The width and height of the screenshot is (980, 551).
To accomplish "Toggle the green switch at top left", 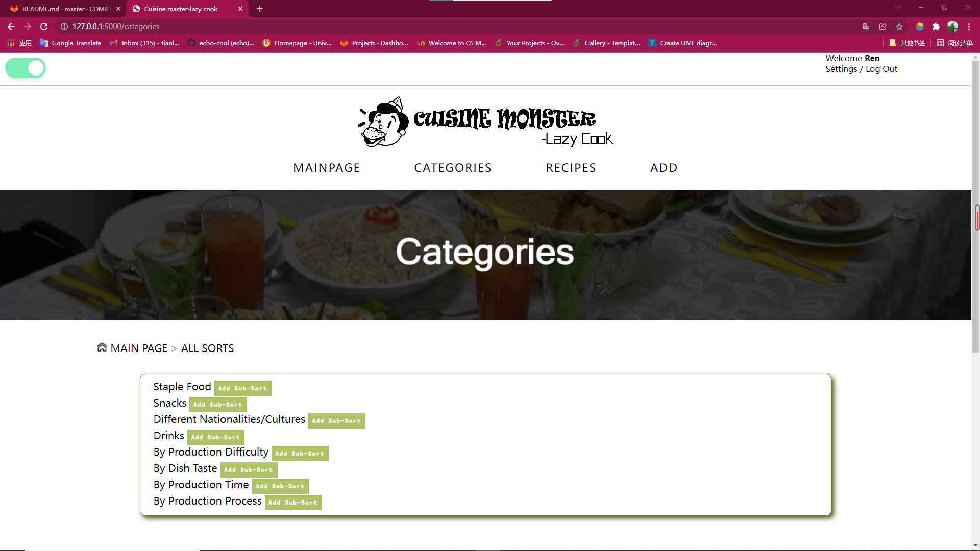I will (26, 68).
